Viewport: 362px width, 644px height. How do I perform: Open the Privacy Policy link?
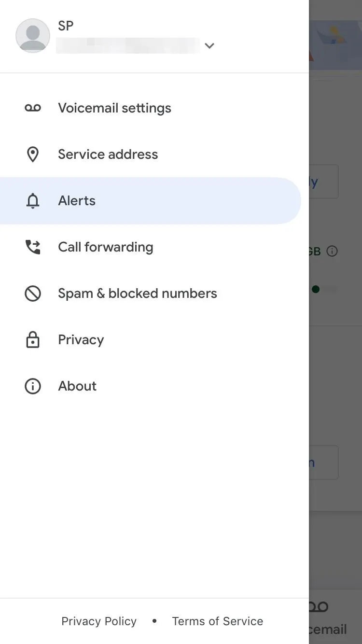(x=99, y=621)
